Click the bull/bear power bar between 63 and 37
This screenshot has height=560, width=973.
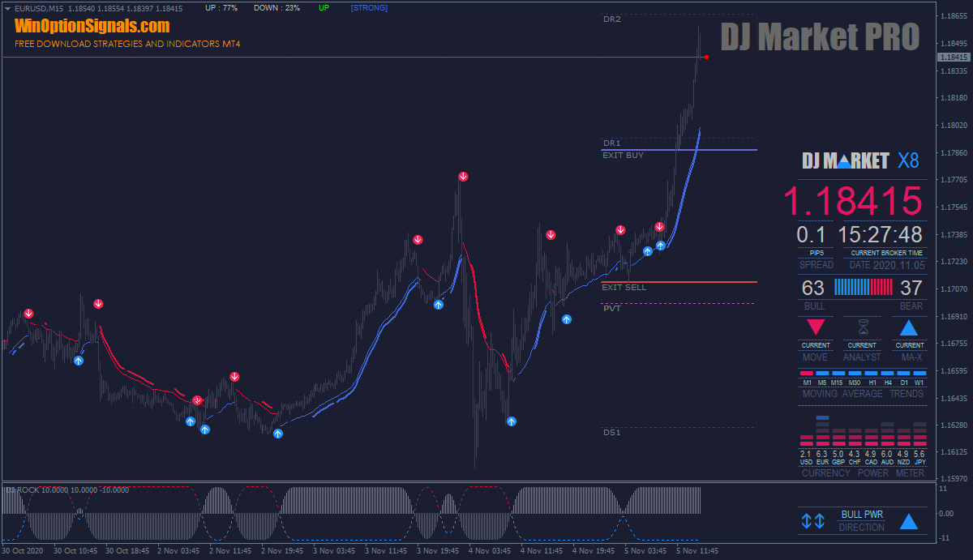coord(863,287)
